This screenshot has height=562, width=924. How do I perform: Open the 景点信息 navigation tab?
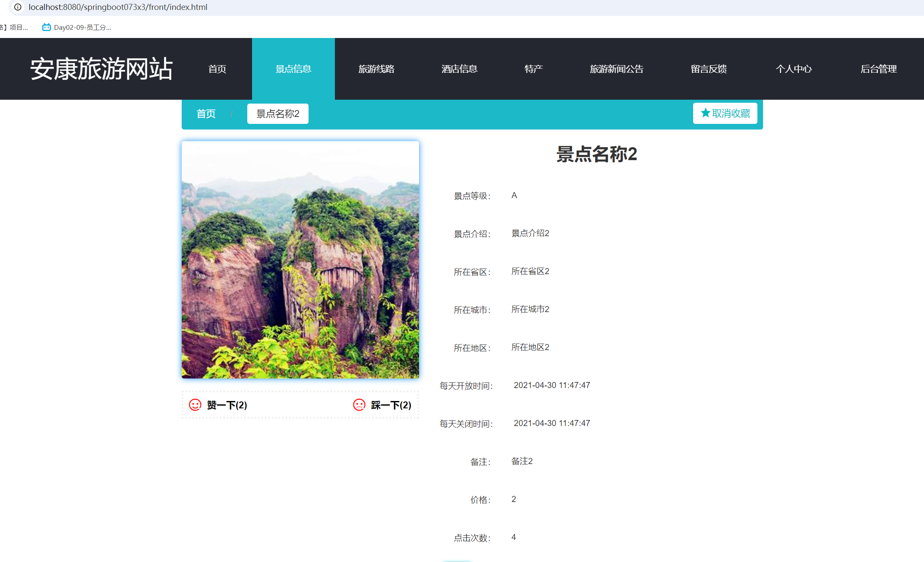click(293, 69)
